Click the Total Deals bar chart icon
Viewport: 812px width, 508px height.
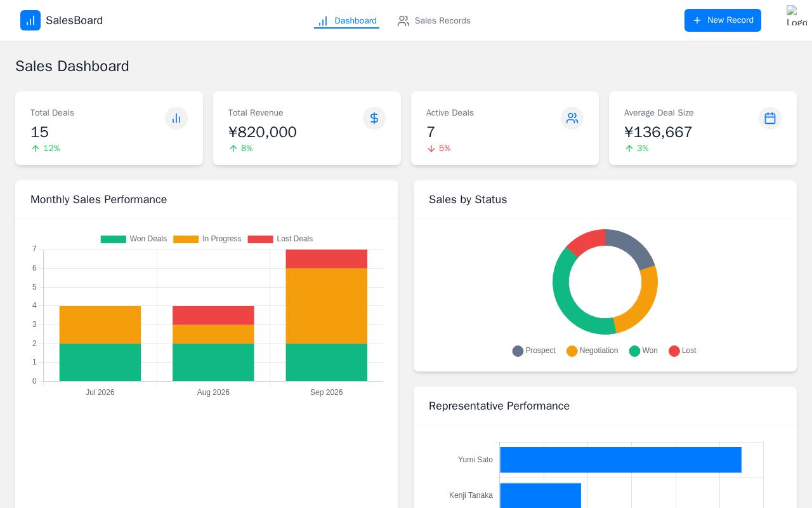coord(176,118)
